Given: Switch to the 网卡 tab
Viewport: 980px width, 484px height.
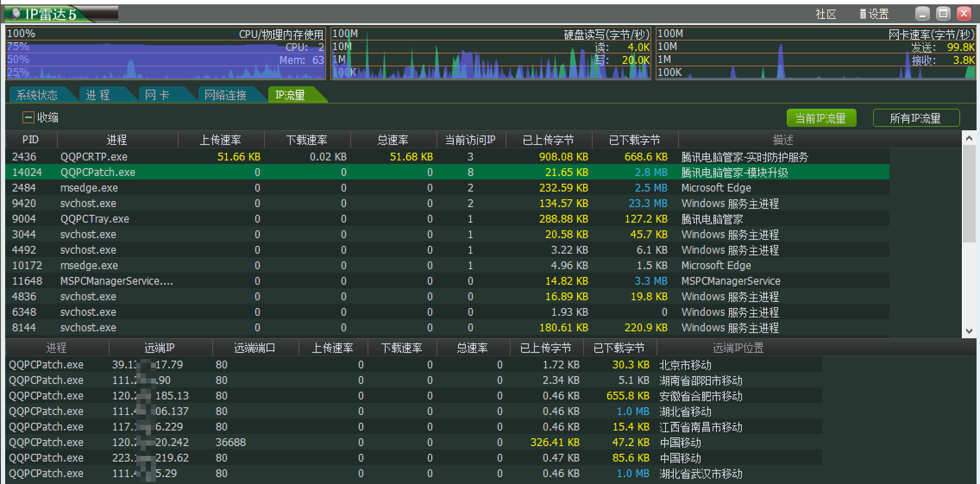Looking at the screenshot, I should tap(157, 95).
